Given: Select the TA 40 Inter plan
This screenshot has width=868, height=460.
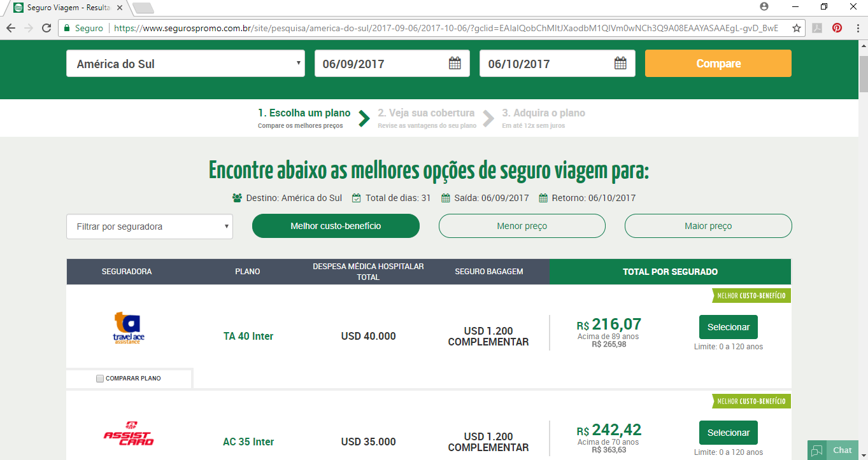Looking at the screenshot, I should pyautogui.click(x=729, y=327).
